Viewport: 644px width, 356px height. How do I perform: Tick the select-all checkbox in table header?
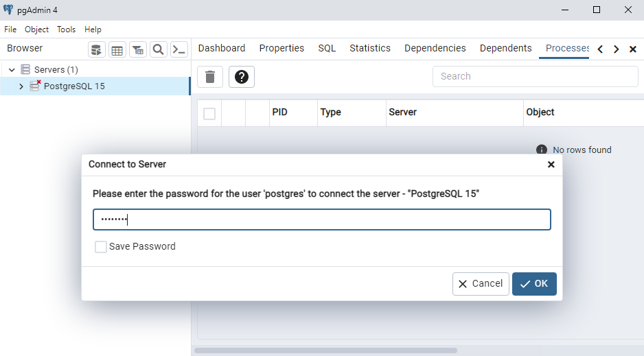coord(209,114)
